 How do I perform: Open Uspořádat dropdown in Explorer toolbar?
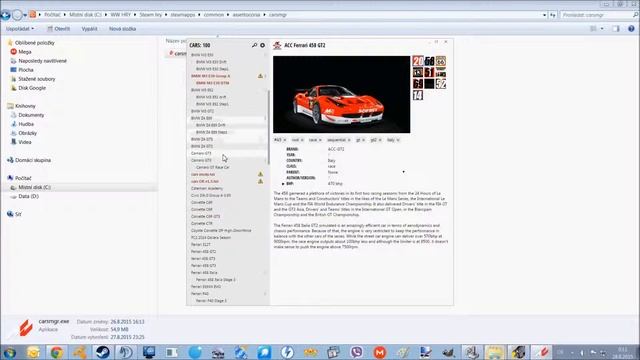pos(20,29)
